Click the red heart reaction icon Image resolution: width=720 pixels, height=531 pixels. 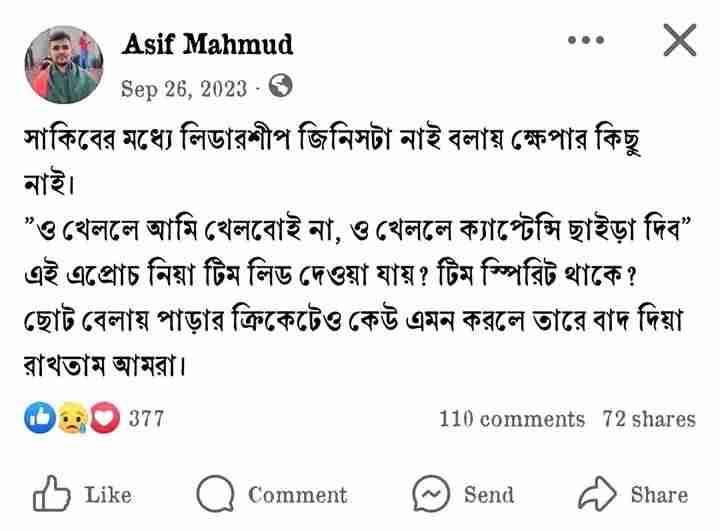(x=105, y=418)
